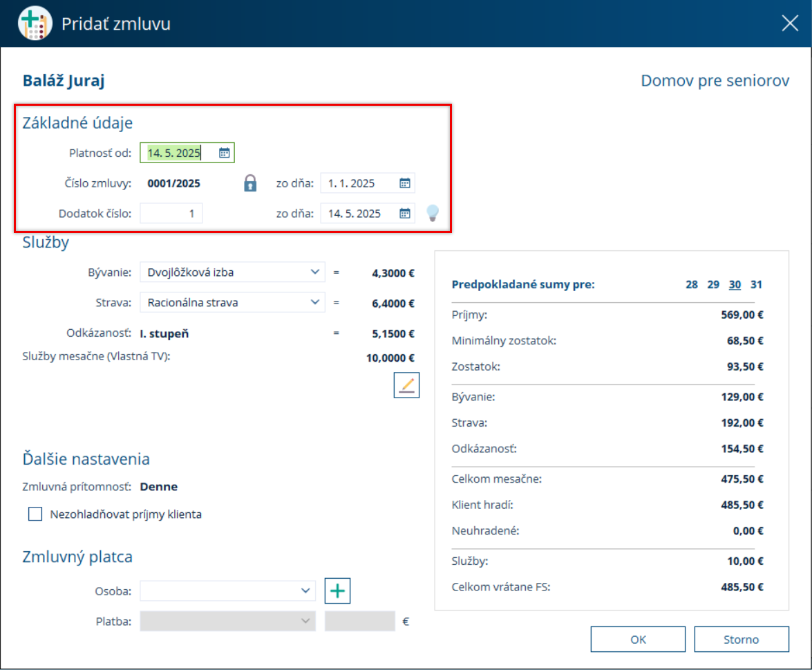This screenshot has width=812, height=670.
Task: Click the Platnosť od date field
Action: tap(187, 153)
